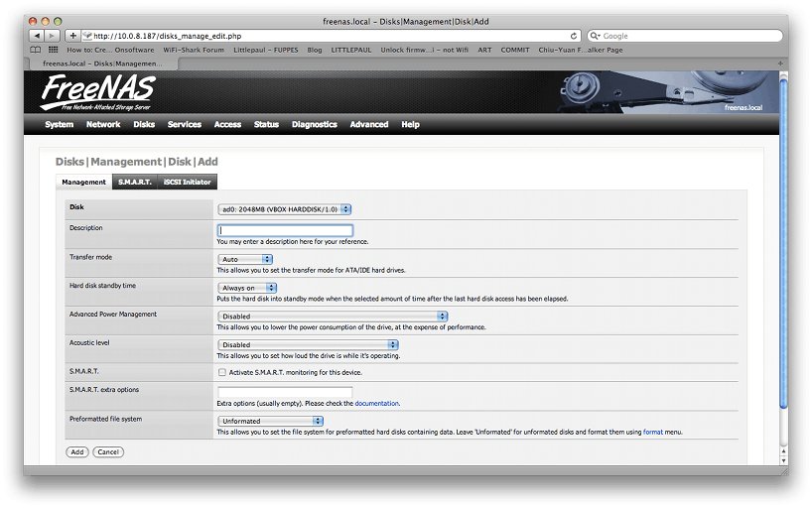
Task: Open the WiFi-Shark Forum bookmark
Action: click(194, 50)
